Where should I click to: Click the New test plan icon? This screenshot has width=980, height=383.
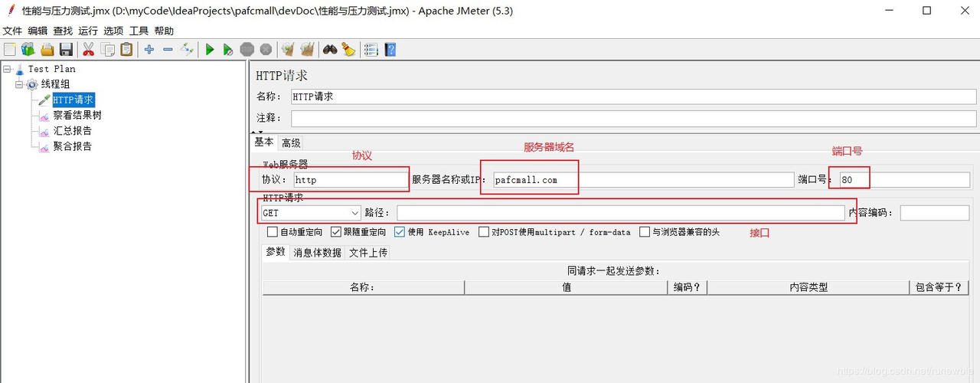tap(10, 50)
